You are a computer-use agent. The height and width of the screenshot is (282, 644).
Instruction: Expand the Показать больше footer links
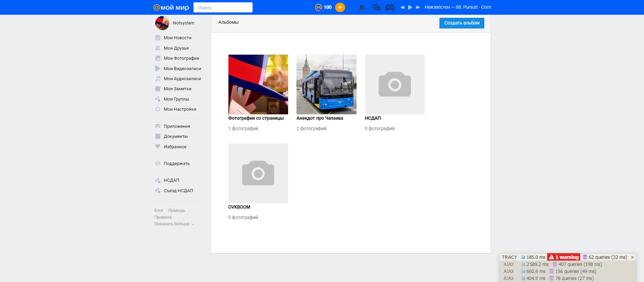click(x=174, y=224)
